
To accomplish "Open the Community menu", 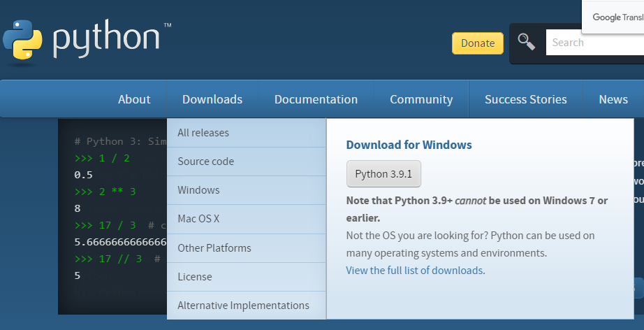I will pos(421,99).
